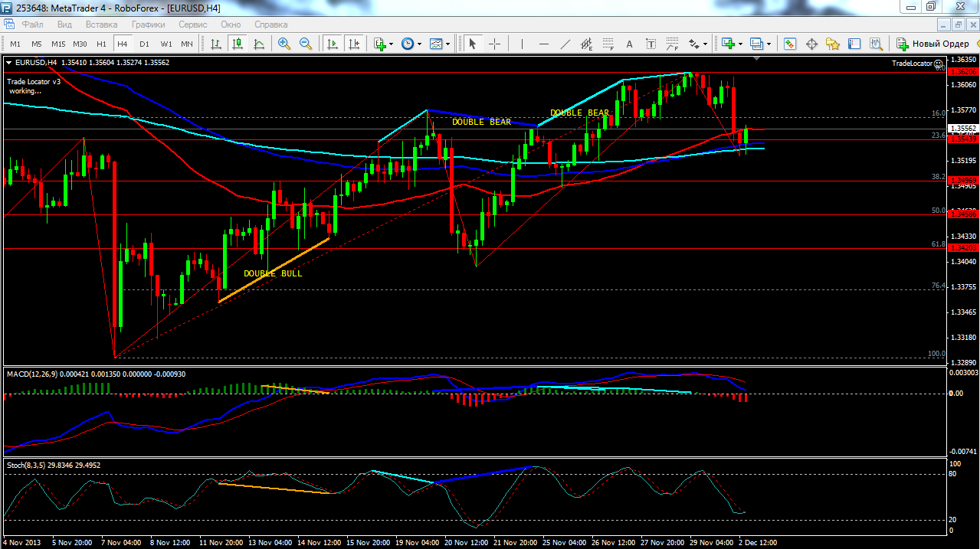Pick the trendline drawing tool
The image size is (980, 549).
tap(565, 44)
